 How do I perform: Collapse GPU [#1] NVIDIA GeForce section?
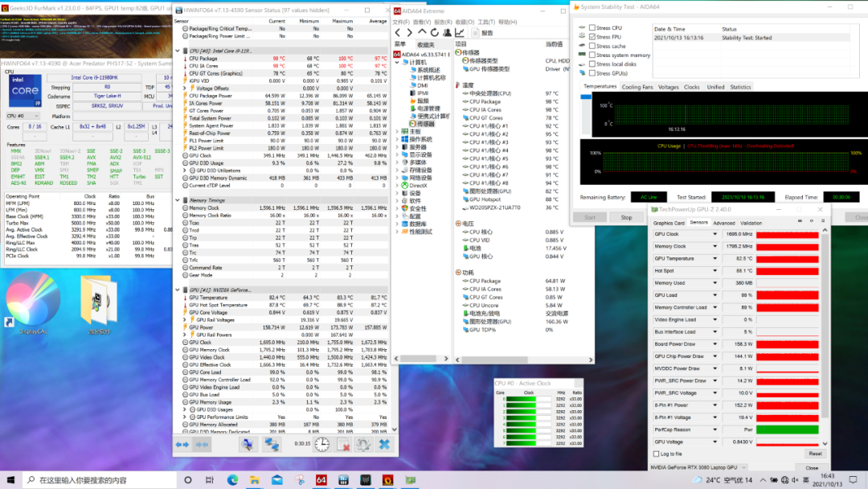click(178, 290)
